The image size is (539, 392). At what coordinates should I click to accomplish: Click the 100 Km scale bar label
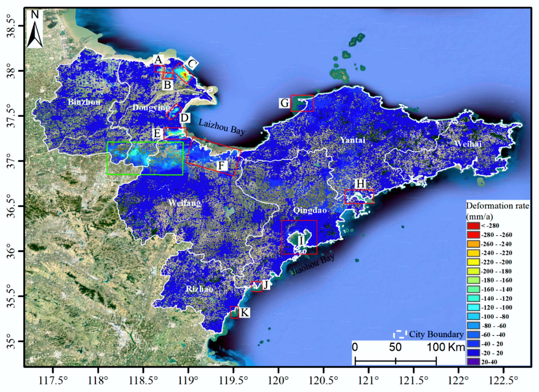(446, 347)
